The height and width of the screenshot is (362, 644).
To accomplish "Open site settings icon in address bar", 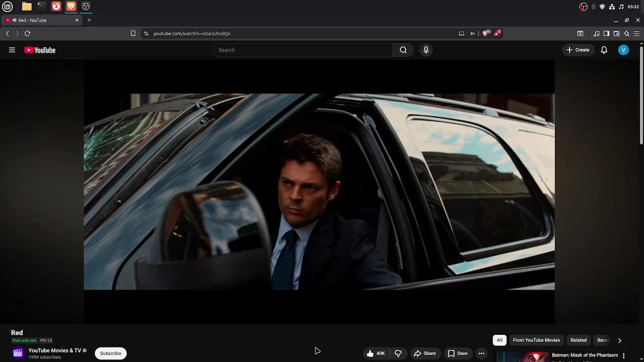I will click(x=146, y=34).
